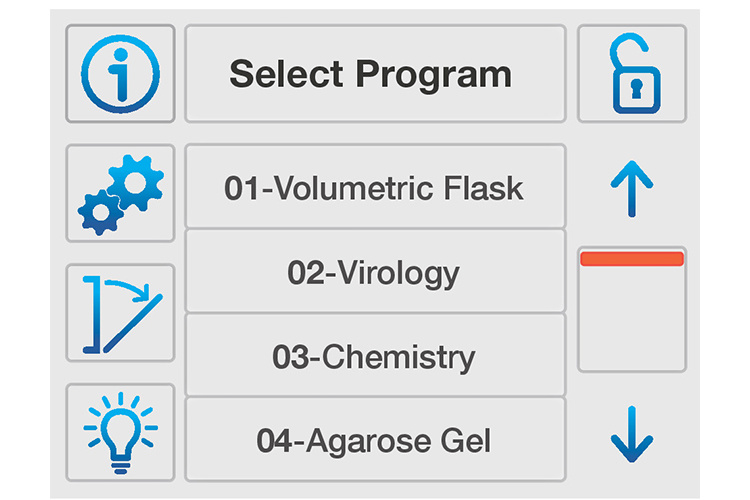Show device info via the circled i
Viewport: 750px width, 500px height.
pyautogui.click(x=120, y=73)
